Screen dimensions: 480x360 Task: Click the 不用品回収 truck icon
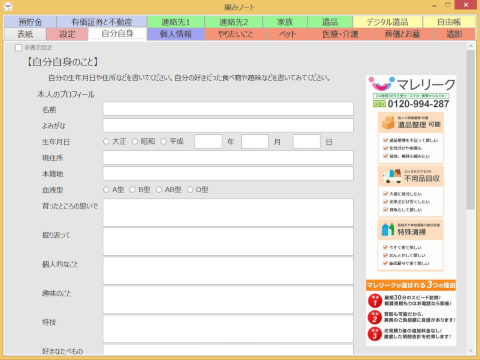[392, 176]
